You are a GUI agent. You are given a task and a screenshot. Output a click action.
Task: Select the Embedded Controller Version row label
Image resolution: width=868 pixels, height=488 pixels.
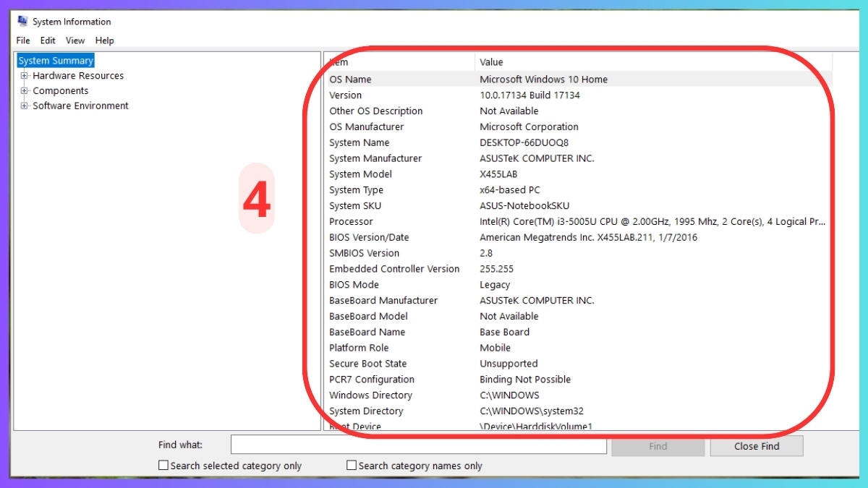pos(395,269)
